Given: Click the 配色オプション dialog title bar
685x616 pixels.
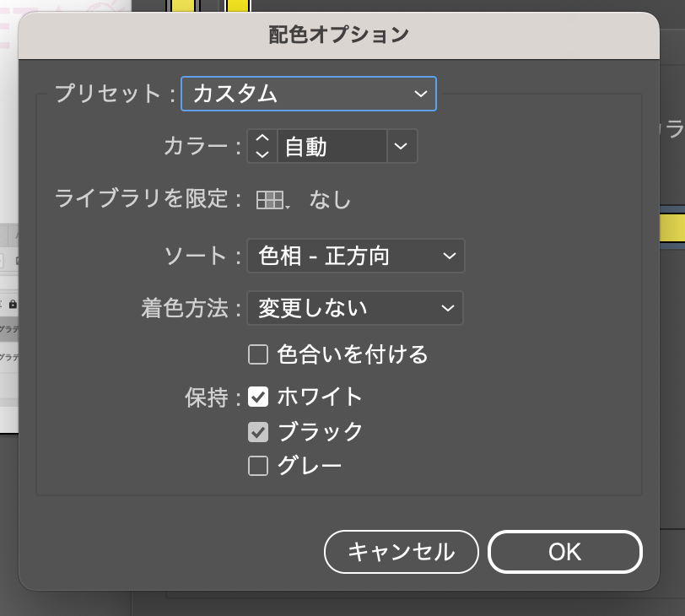Looking at the screenshot, I should tap(337, 35).
